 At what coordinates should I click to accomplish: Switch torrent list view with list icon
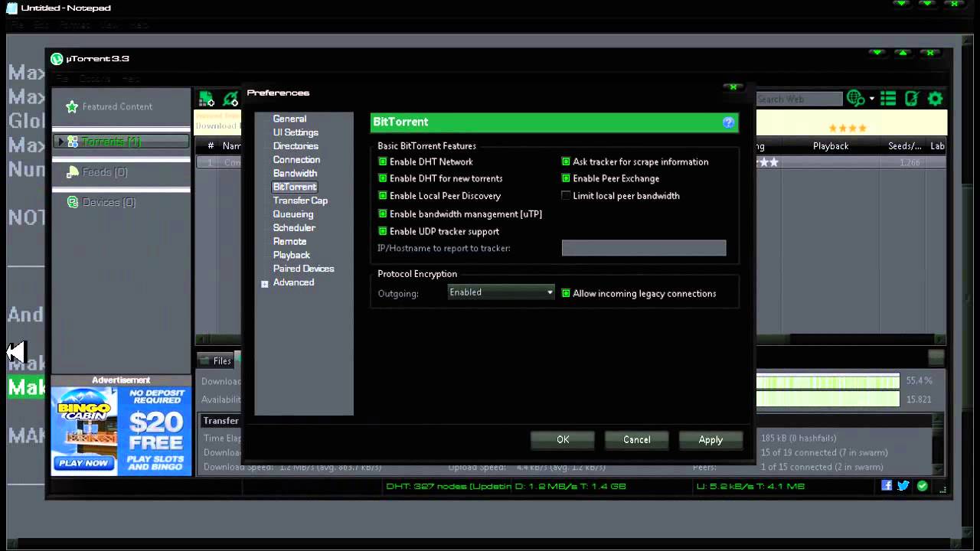888,99
